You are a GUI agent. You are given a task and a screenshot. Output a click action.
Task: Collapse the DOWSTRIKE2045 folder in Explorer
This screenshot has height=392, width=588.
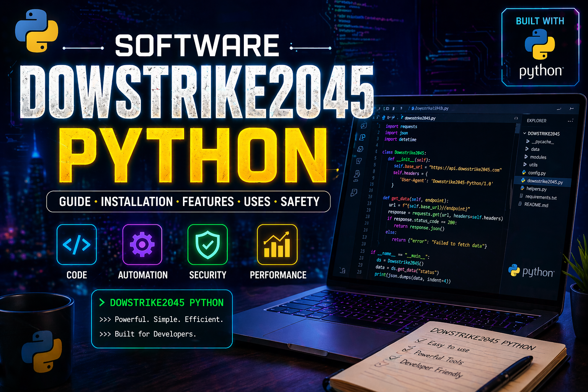click(524, 134)
